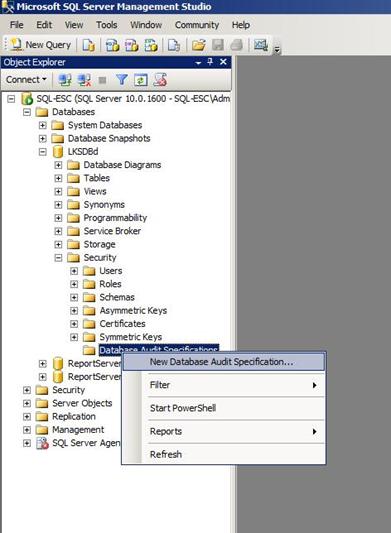Expand the Database Diagrams folder
391x533 pixels.
(x=58, y=165)
